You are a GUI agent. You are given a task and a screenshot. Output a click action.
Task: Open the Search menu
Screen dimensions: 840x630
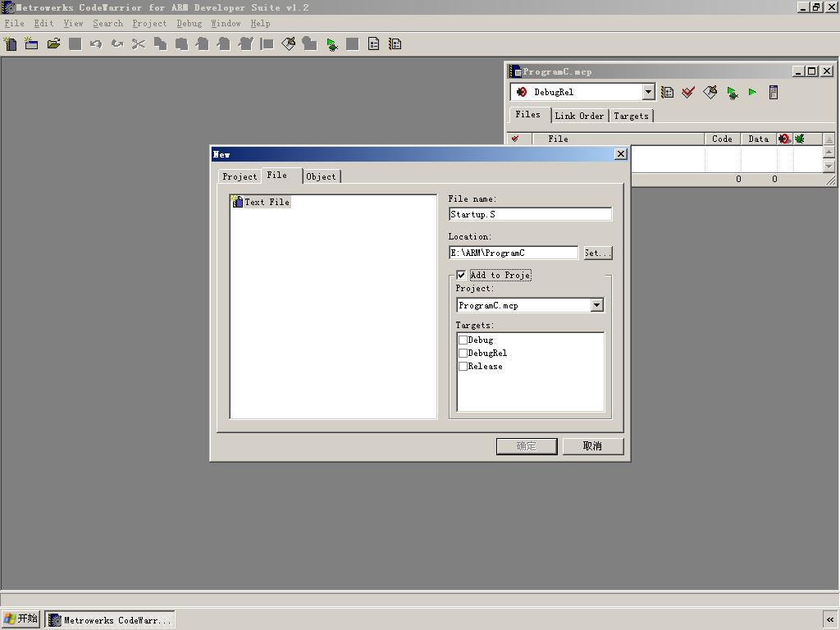107,24
